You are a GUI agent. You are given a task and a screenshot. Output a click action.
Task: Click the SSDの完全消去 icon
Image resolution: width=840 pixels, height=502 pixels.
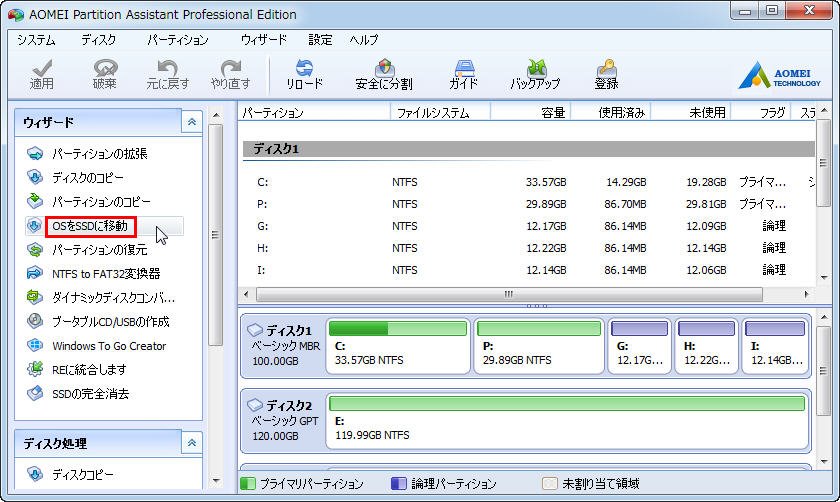pos(35,394)
